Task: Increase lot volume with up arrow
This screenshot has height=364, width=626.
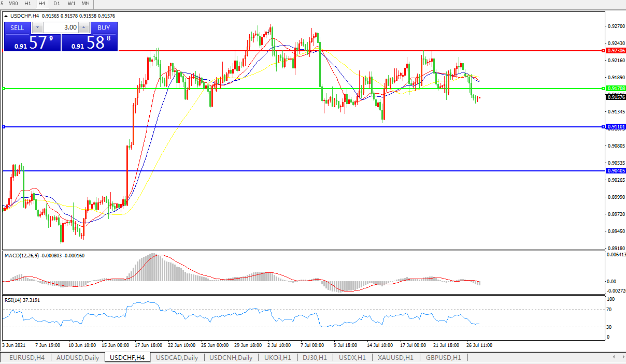Action: coord(83,27)
